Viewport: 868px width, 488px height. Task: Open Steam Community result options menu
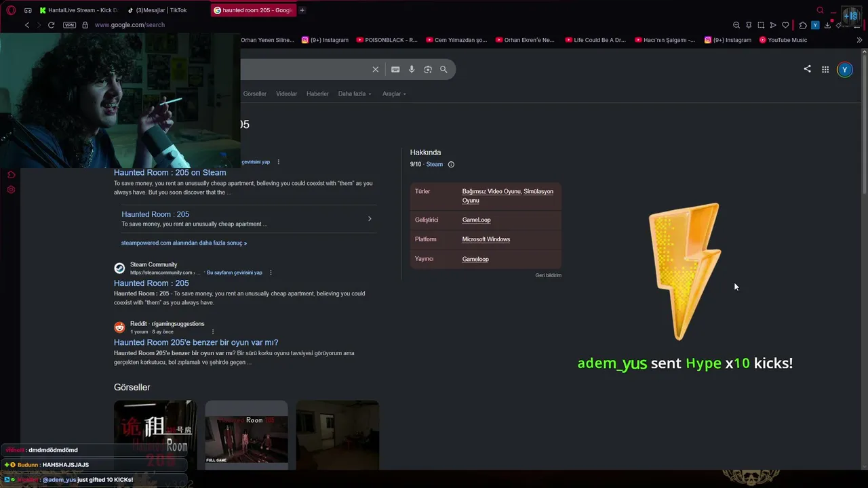(271, 272)
